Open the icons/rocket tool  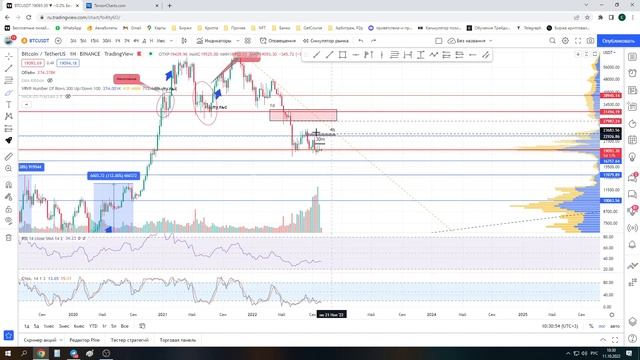tap(9, 140)
